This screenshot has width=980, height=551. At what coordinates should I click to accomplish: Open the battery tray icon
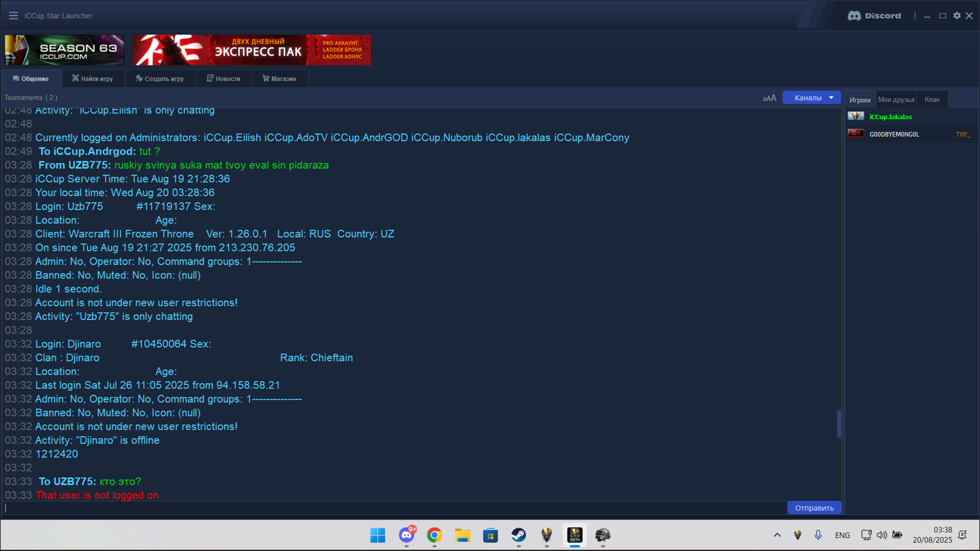(x=897, y=535)
